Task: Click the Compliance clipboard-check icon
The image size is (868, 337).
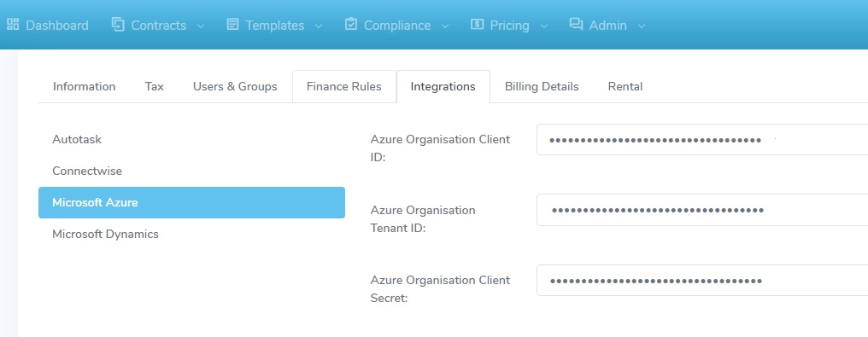Action: point(351,24)
